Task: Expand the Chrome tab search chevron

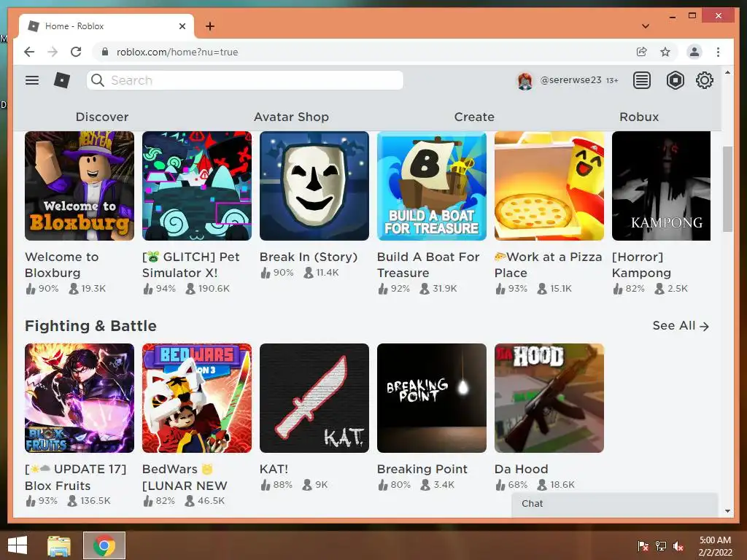Action: 646,26
